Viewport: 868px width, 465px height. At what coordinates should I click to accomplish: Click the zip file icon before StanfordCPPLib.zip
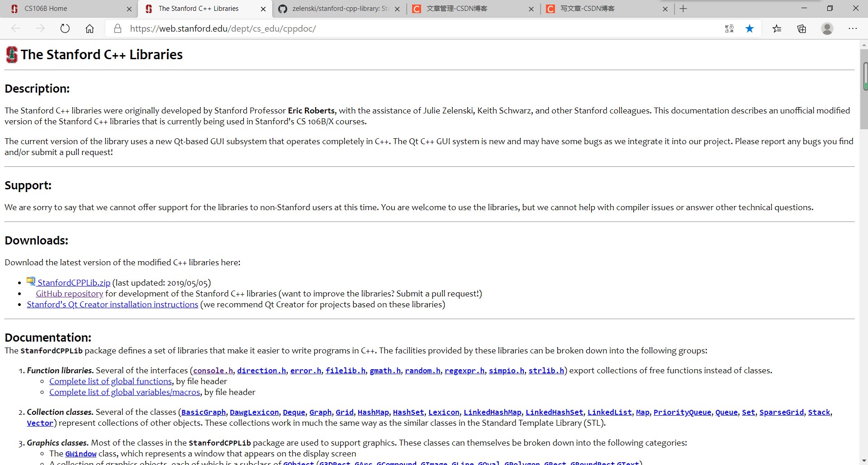click(x=31, y=282)
